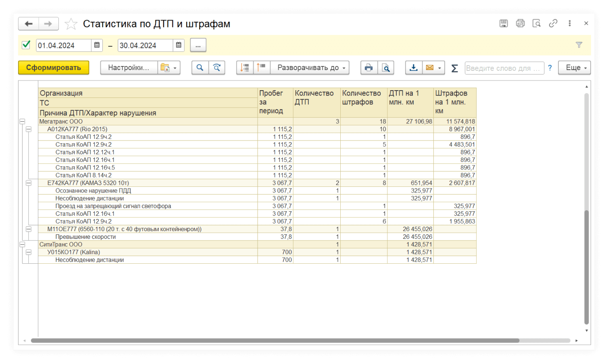Click the find magnifier icon in toolbar
Viewport: 608px width, 364px height.
click(x=200, y=68)
